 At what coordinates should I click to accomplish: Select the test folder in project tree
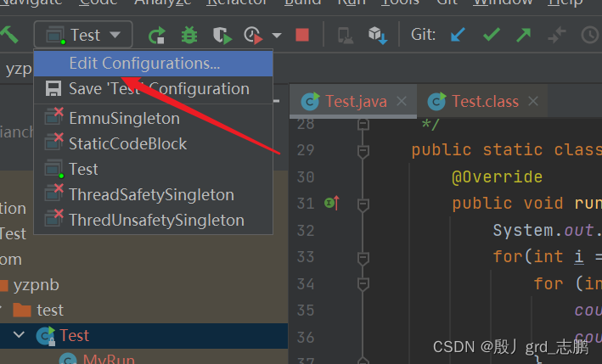50,310
